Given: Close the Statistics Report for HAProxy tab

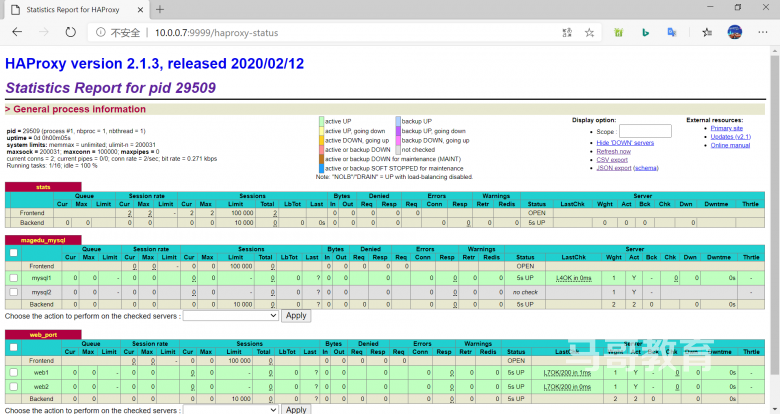Looking at the screenshot, I should pos(140,9).
